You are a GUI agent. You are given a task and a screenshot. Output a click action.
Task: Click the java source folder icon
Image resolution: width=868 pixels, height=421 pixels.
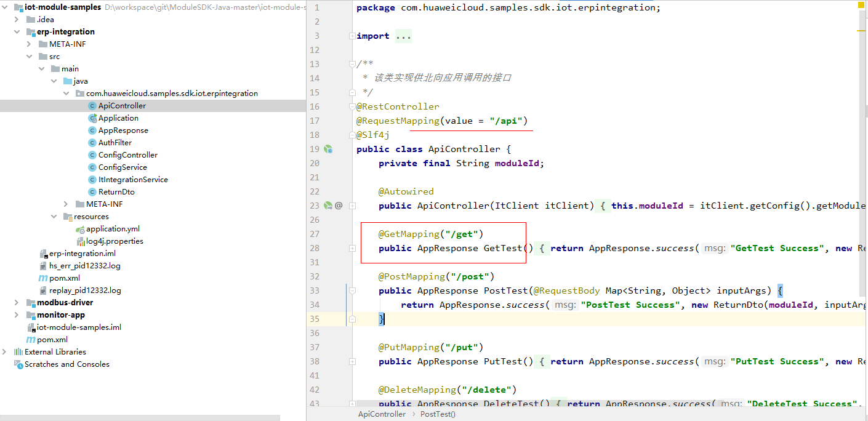[x=68, y=81]
